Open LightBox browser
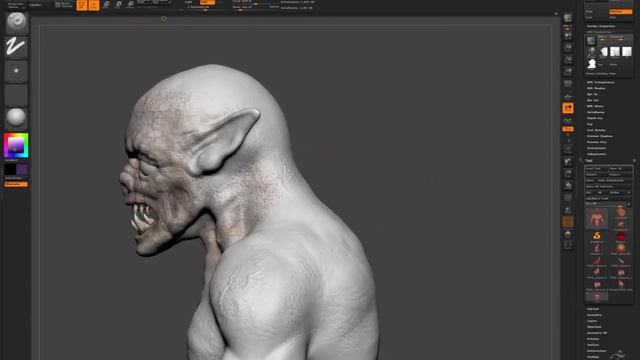Screen dimensions: 640x360 click(x=36, y=5)
